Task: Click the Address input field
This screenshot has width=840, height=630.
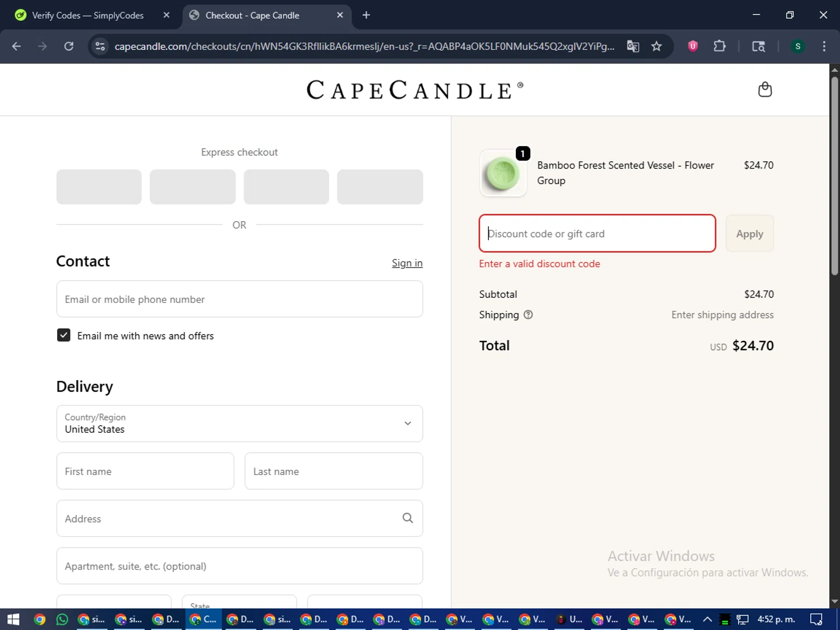Action: point(240,519)
